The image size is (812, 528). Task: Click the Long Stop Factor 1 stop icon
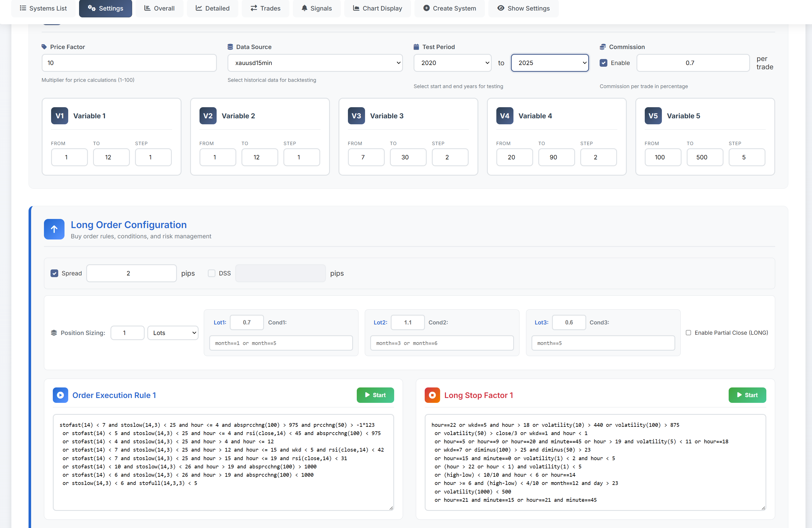(432, 395)
